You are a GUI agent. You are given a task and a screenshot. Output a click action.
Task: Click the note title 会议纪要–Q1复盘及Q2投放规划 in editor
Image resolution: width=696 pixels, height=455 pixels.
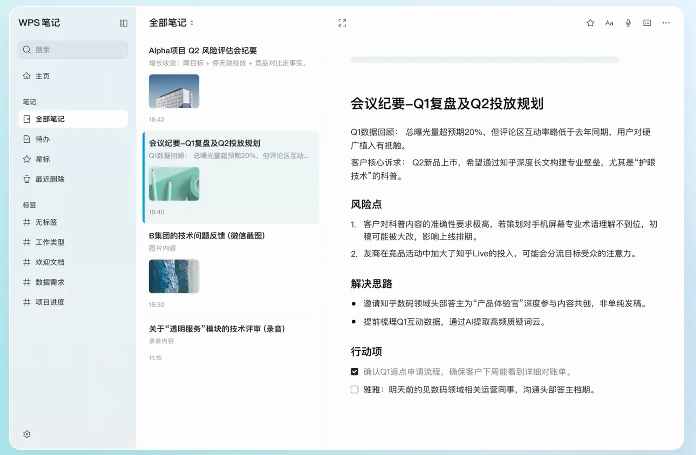tap(447, 103)
